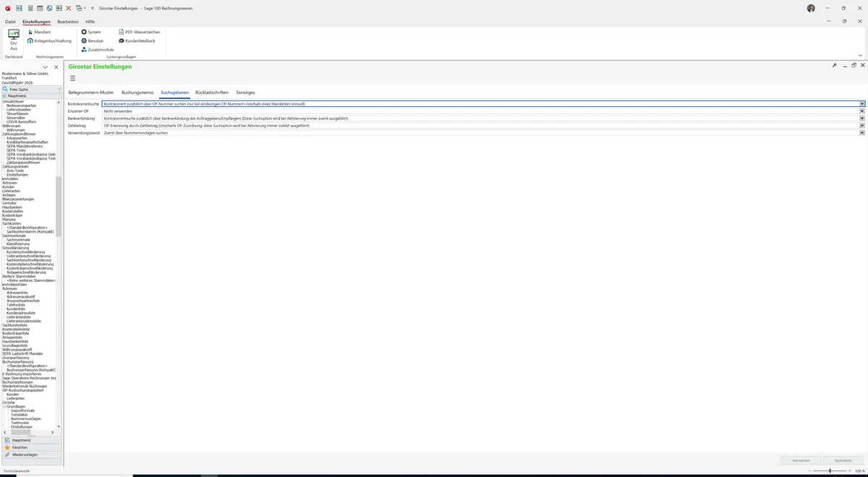Click the navigation tree vertical scrollbar
The width and height of the screenshot is (868, 477).
pyautogui.click(x=59, y=206)
